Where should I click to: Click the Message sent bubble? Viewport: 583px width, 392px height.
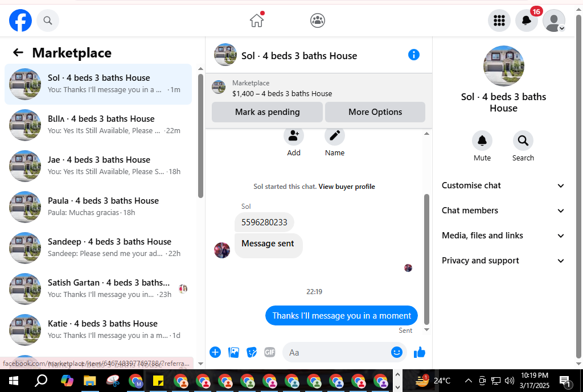click(x=268, y=245)
